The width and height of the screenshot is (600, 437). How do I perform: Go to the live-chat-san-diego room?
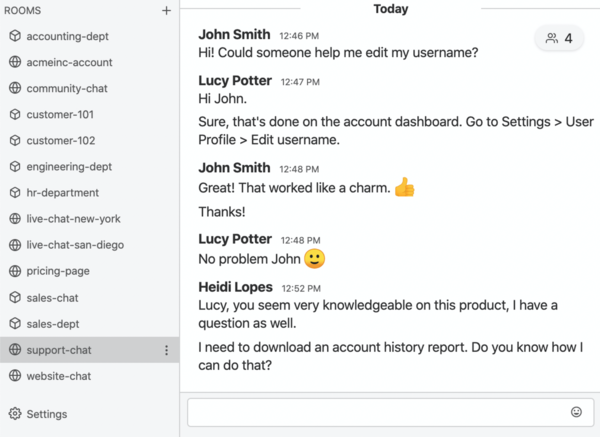tap(75, 244)
